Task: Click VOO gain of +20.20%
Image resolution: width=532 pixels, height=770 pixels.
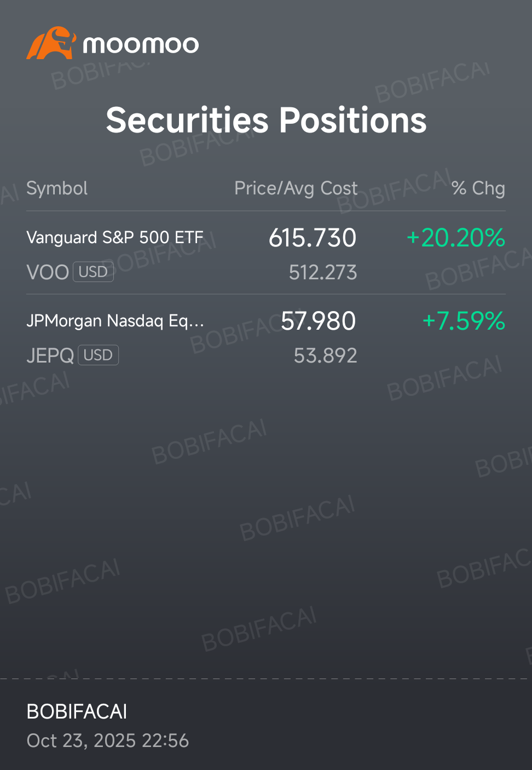Action: point(455,238)
